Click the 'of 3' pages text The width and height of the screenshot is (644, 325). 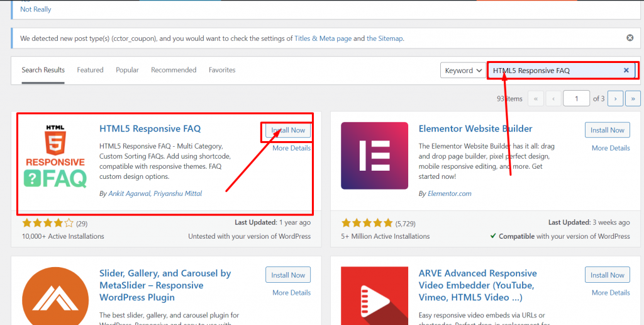tap(599, 99)
